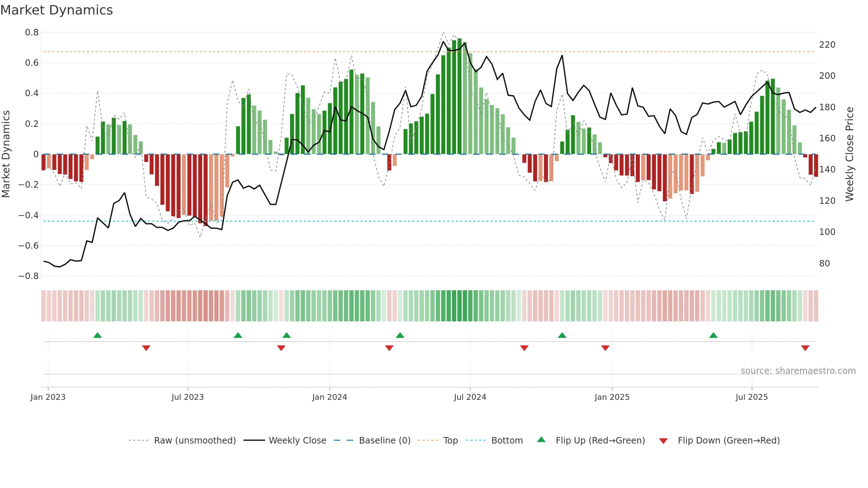
Task: Click the red flip-down triangle just before Jul 2023
Action: tap(146, 348)
